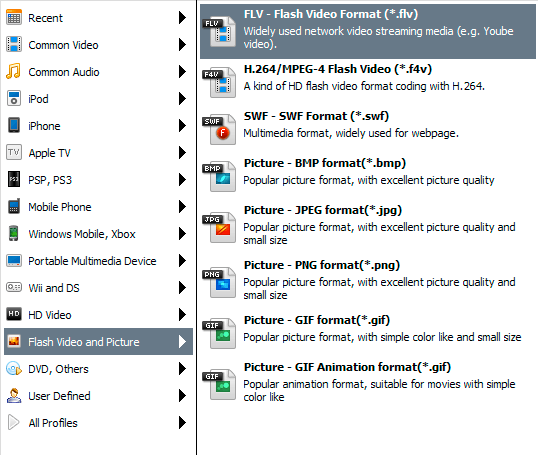538x455 pixels.
Task: Open the User Defined category
Action: click(x=98, y=396)
